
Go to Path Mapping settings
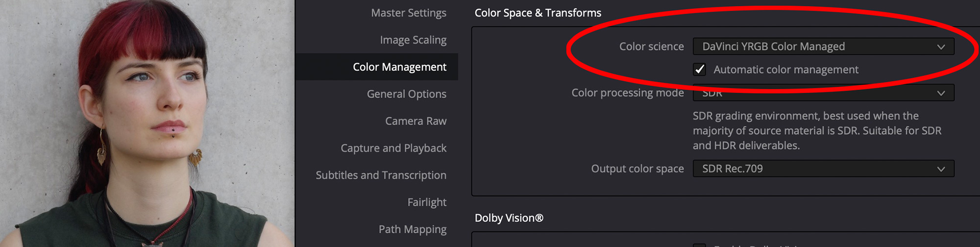(412, 229)
